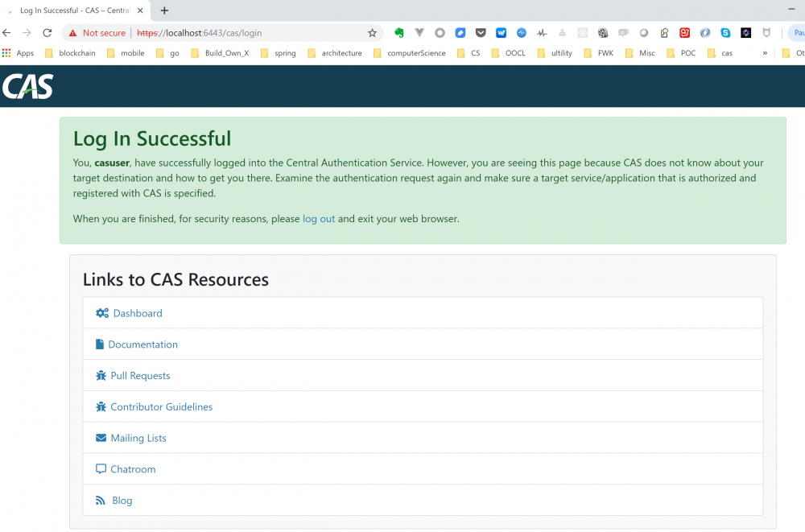Viewport: 805px width, 532px height.
Task: Click bug icon beside Contributor Guidelines
Action: (101, 406)
